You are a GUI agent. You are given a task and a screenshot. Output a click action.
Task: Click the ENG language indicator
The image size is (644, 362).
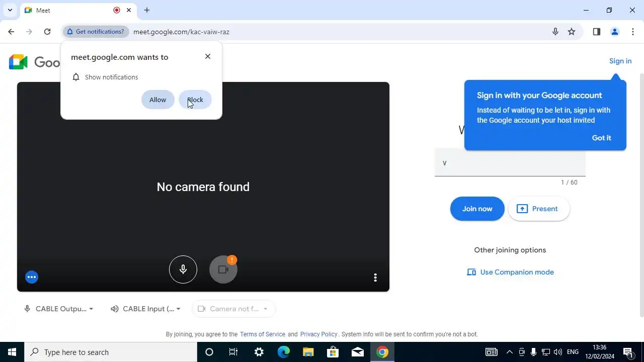pyautogui.click(x=573, y=352)
